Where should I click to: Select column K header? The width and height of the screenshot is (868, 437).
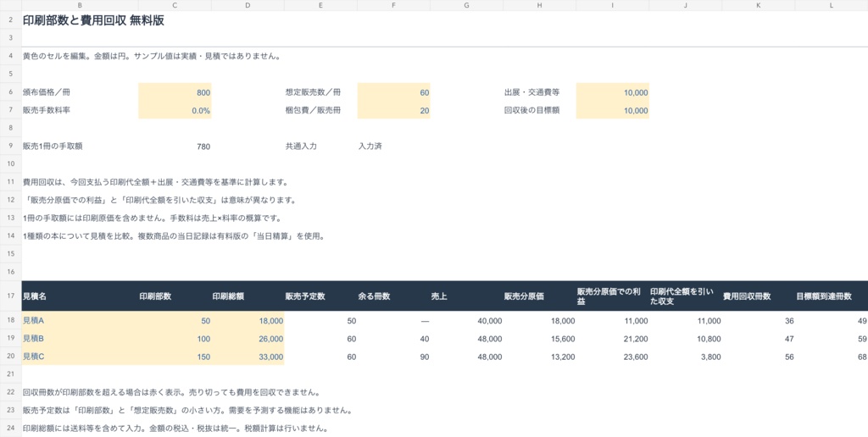coord(759,5)
